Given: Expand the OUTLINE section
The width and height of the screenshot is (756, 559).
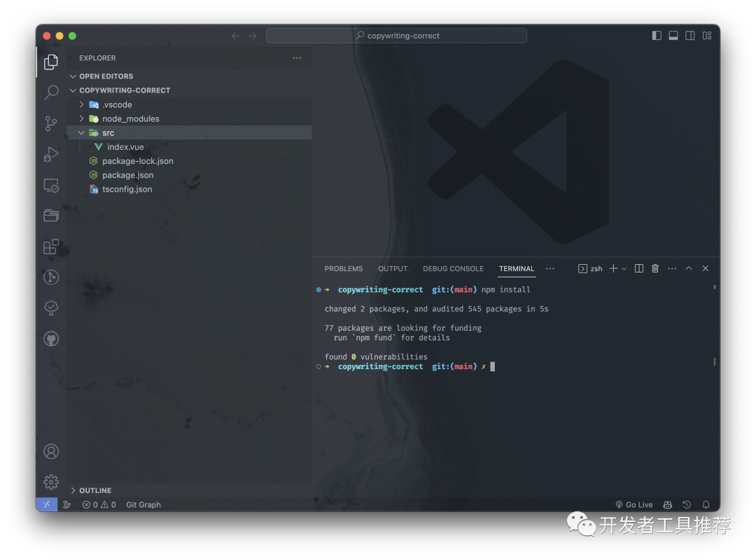Looking at the screenshot, I should 95,490.
